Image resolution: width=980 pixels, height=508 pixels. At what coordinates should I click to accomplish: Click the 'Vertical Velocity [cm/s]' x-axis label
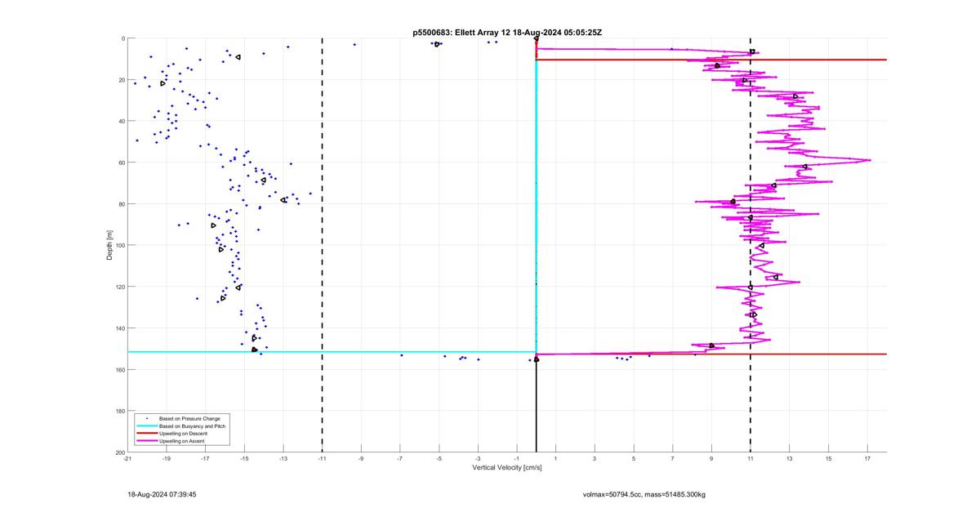coord(506,468)
